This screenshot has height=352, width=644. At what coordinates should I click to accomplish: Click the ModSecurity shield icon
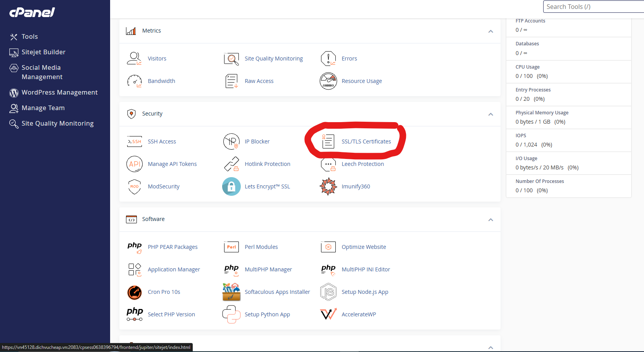[135, 186]
